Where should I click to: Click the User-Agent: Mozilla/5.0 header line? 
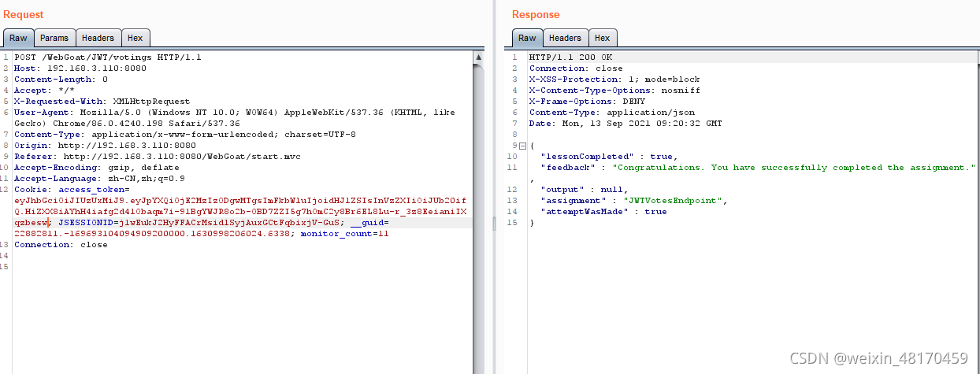[235, 113]
